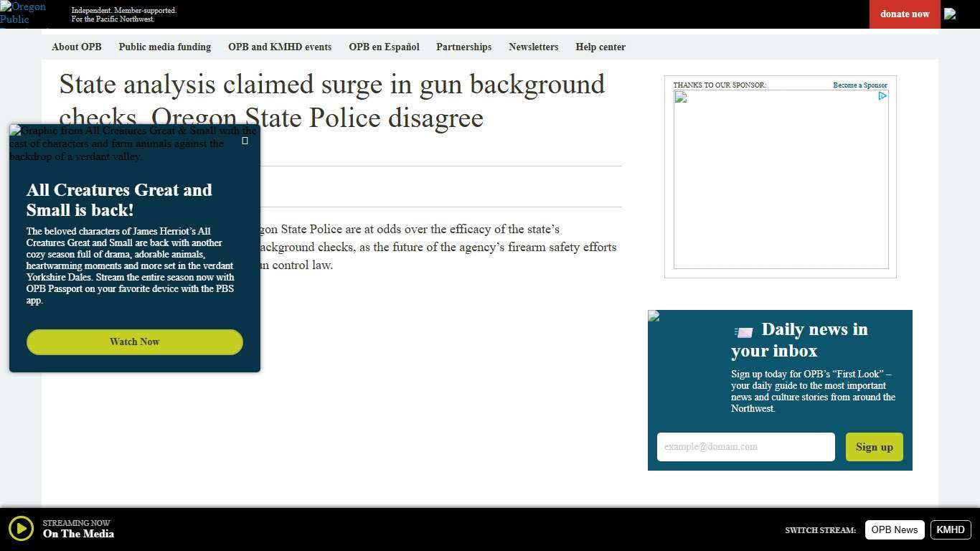The width and height of the screenshot is (980, 551).
Task: Close the All Creatures promo popup
Action: pyautogui.click(x=245, y=141)
